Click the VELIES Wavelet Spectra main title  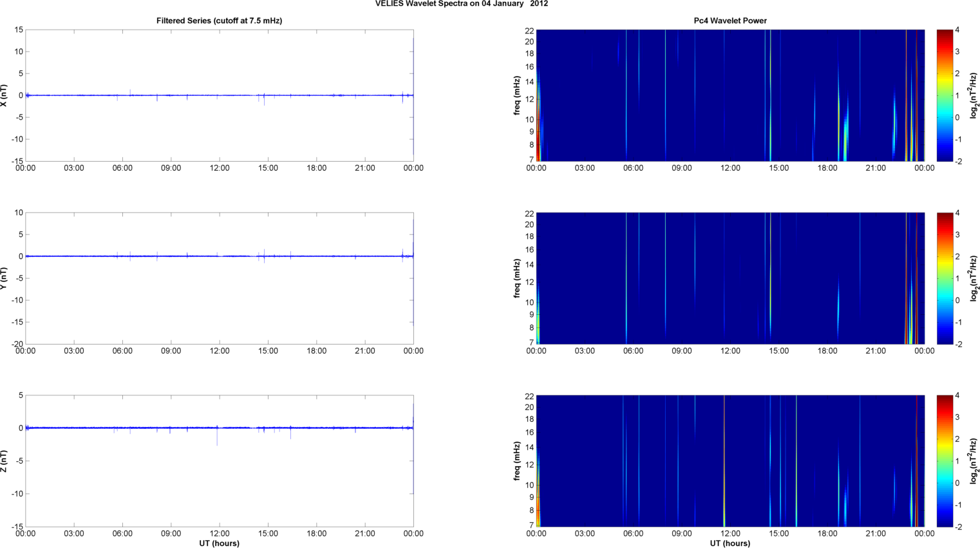(462, 4)
